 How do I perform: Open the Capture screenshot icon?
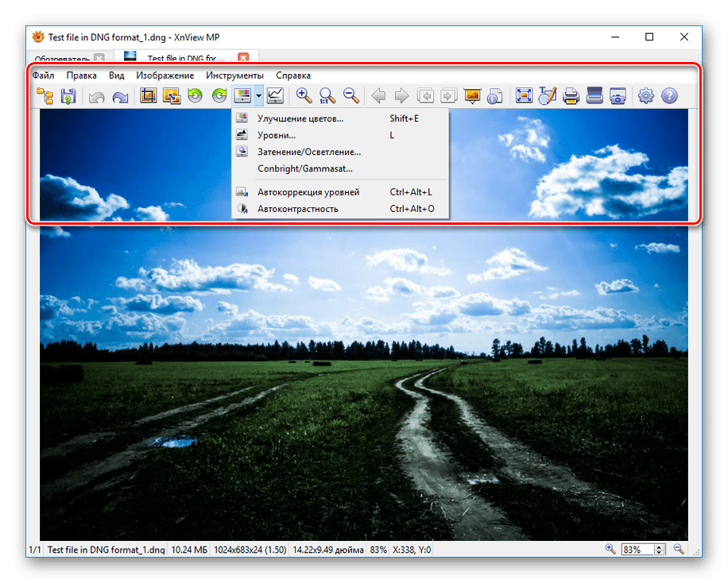618,95
